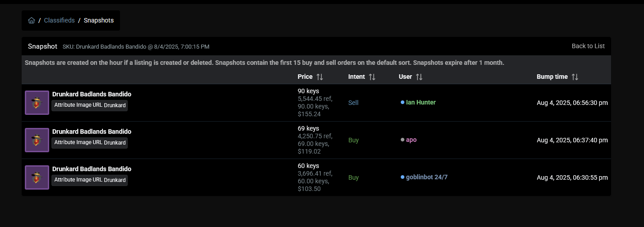The height and width of the screenshot is (227, 644).
Task: Click the Price column header
Action: point(305,77)
